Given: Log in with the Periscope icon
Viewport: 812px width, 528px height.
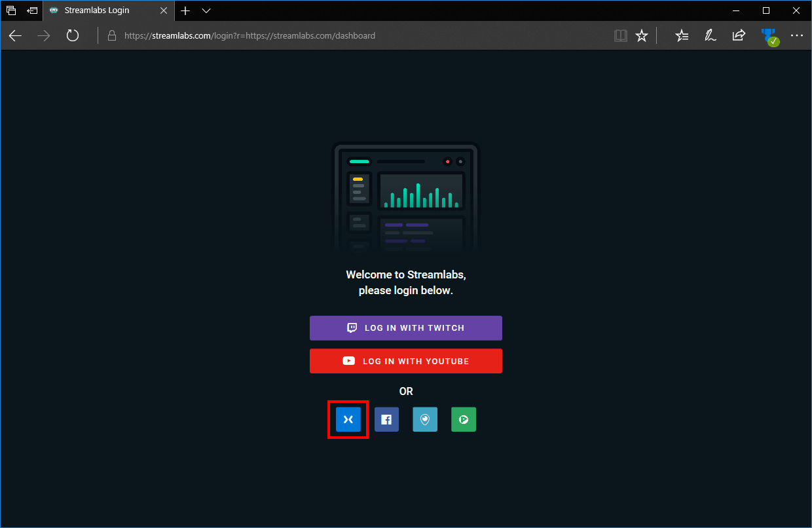Looking at the screenshot, I should (425, 419).
